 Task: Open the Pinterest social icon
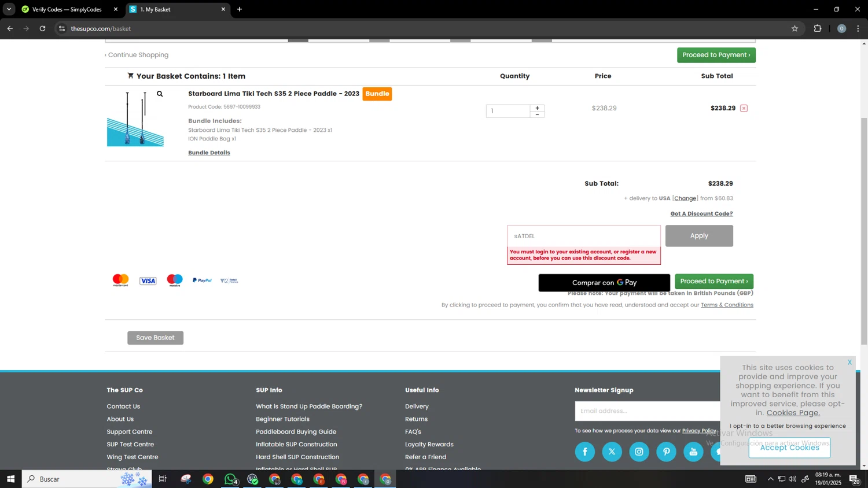(x=666, y=452)
